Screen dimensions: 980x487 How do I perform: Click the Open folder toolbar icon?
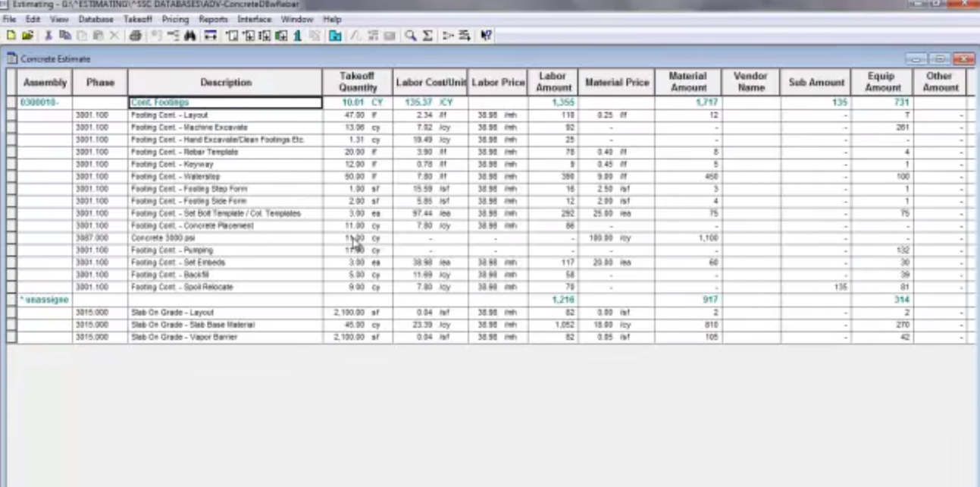(27, 36)
